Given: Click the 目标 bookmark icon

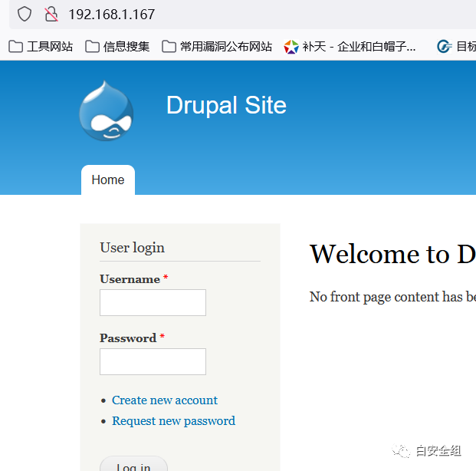Looking at the screenshot, I should tap(445, 47).
